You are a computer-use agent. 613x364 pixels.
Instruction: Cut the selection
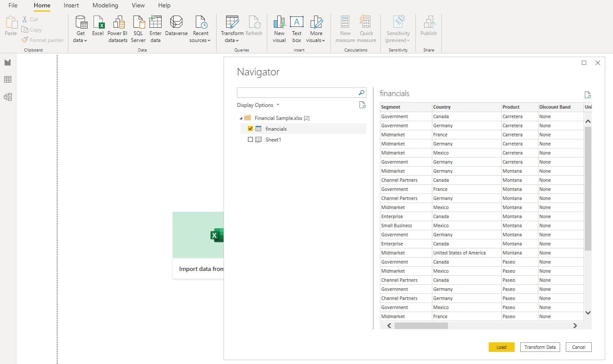tap(30, 19)
